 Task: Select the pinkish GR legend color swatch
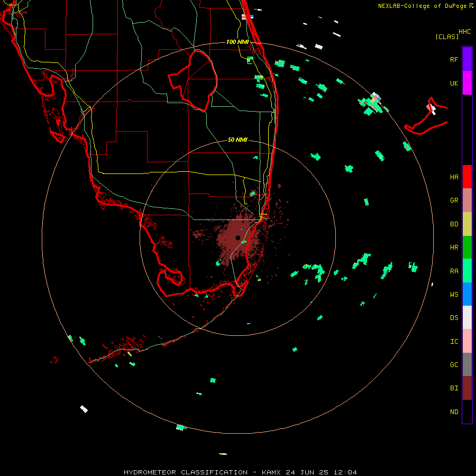pos(467,200)
